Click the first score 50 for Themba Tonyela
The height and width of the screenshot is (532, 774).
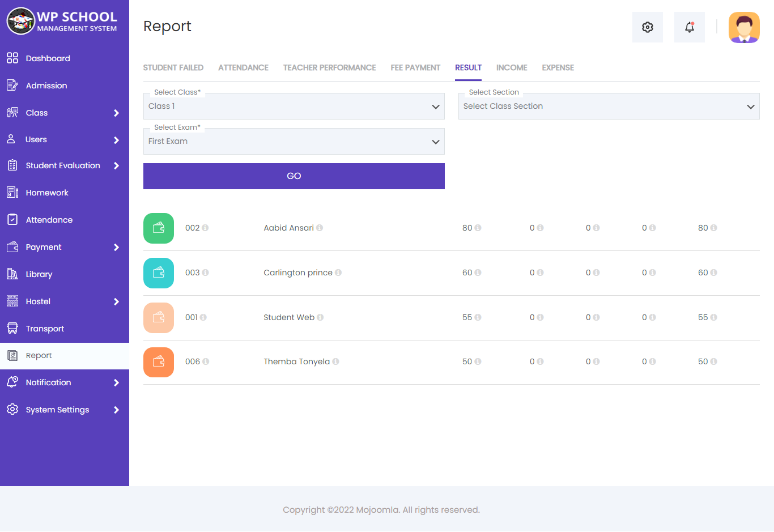click(x=467, y=361)
